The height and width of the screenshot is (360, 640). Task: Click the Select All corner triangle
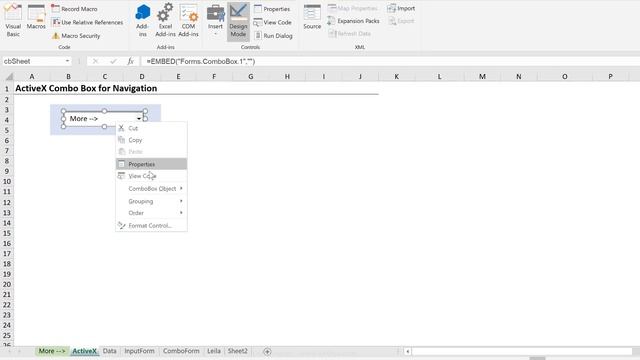click(x=8, y=76)
